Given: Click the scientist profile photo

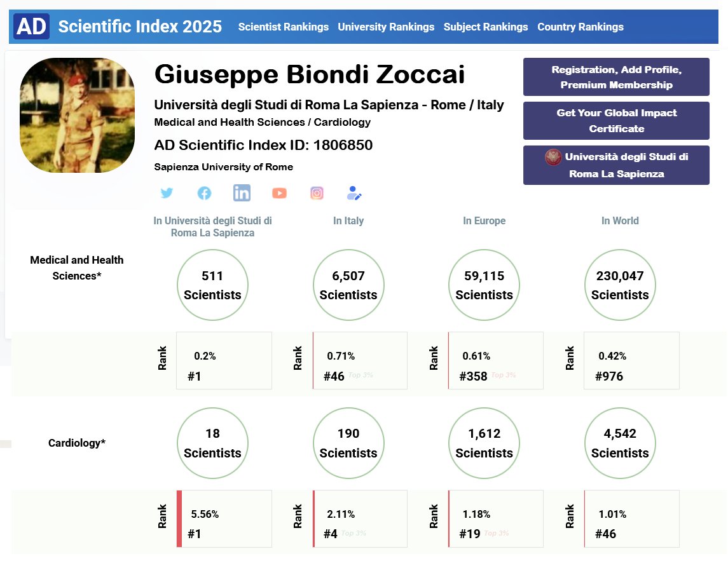Looking at the screenshot, I should (77, 115).
